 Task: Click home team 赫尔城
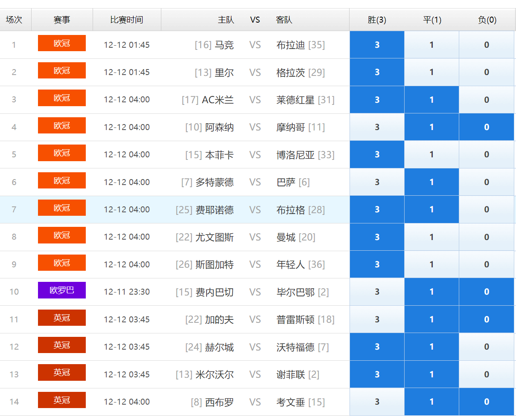(219, 347)
